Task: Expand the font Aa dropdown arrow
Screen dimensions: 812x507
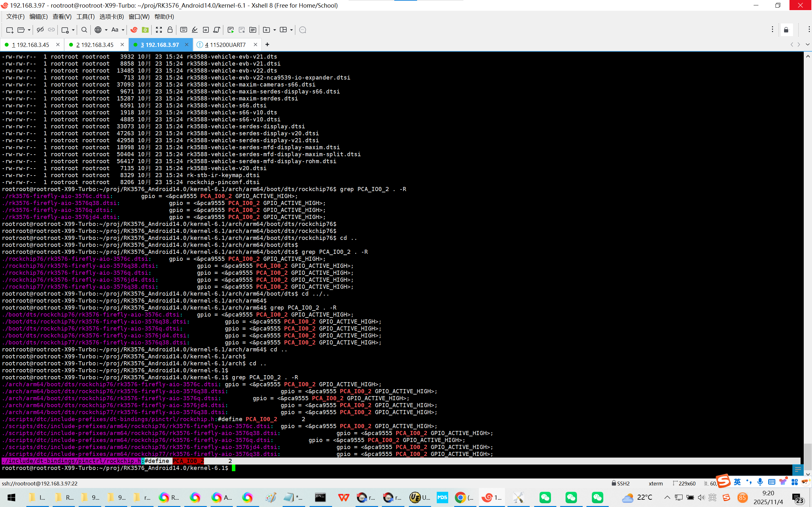Action: coord(123,30)
